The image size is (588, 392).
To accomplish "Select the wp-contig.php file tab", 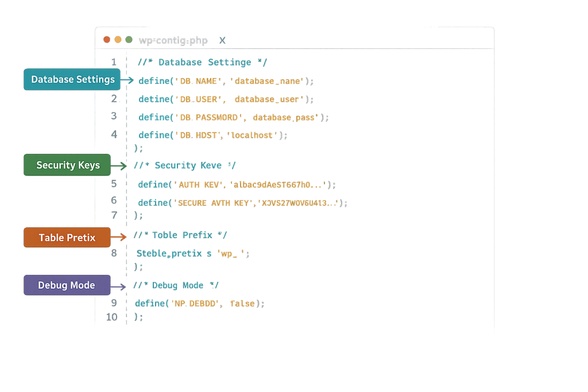I will [x=173, y=41].
